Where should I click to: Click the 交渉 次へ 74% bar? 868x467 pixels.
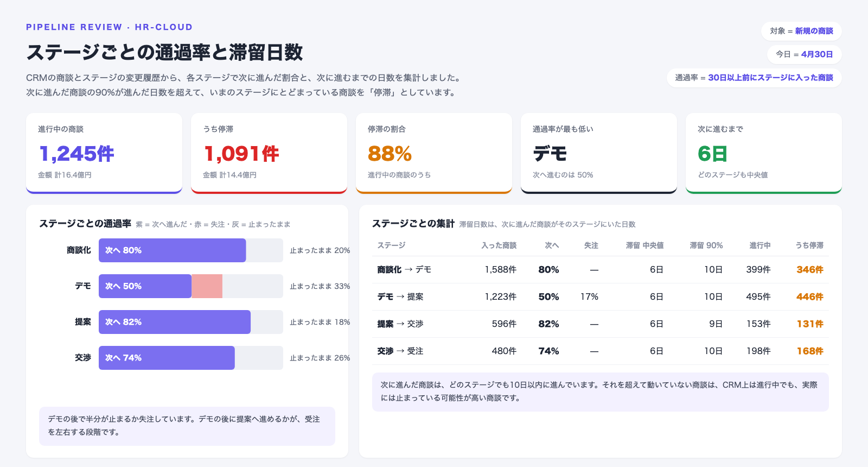coord(167,358)
